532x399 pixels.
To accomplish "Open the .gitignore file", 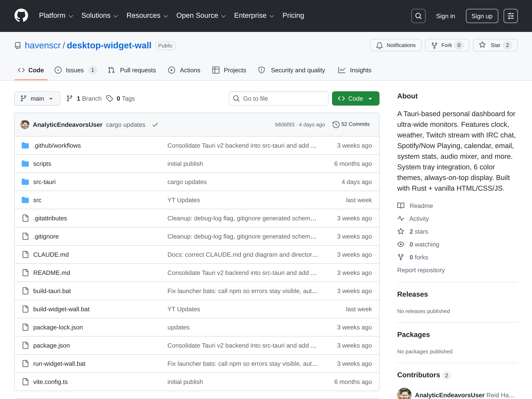I will coord(46,237).
